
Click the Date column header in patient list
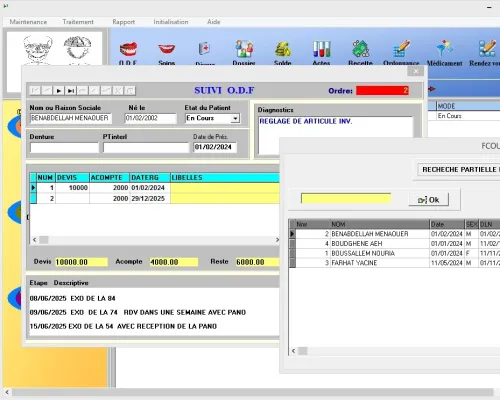[447, 224]
